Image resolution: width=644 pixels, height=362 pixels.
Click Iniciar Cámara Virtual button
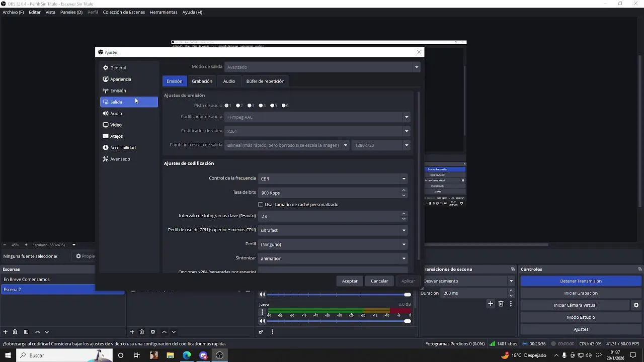[575, 305]
